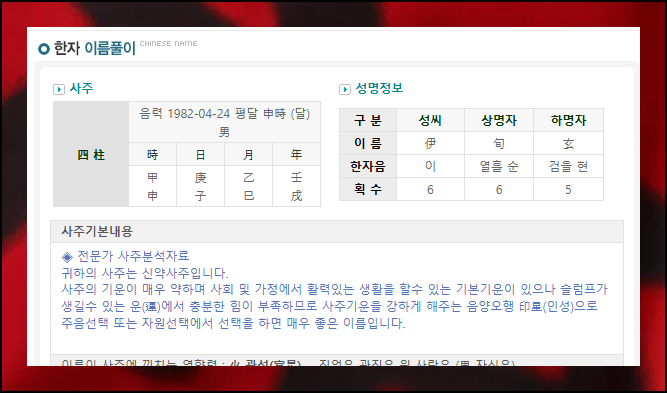Viewport: 667px width, 393px height.
Task: Click the 이 름 row label
Action: [x=368, y=143]
